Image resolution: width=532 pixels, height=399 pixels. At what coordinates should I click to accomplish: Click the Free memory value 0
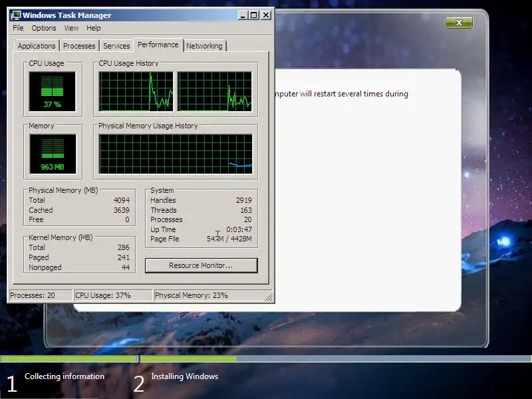pos(127,219)
